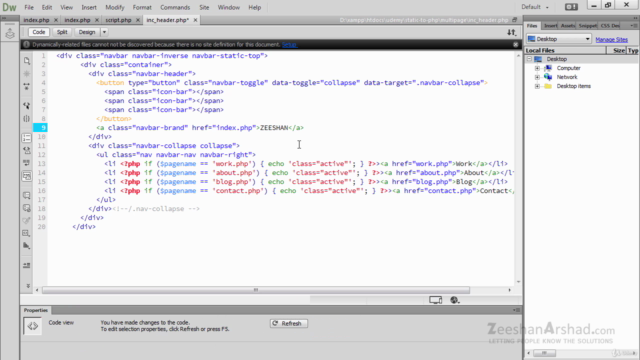Open the CSS Designer panel tab
This screenshot has height=360, width=640.
[x=610, y=26]
